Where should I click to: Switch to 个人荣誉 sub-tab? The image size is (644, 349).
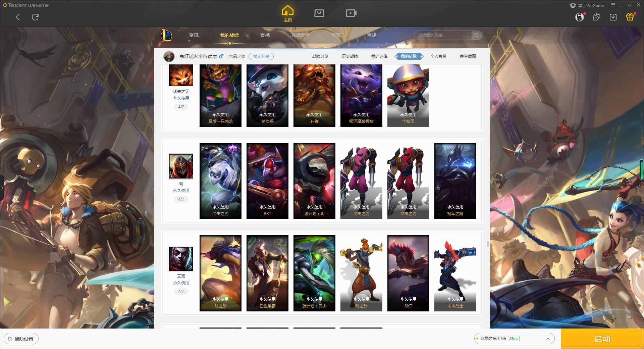point(438,56)
